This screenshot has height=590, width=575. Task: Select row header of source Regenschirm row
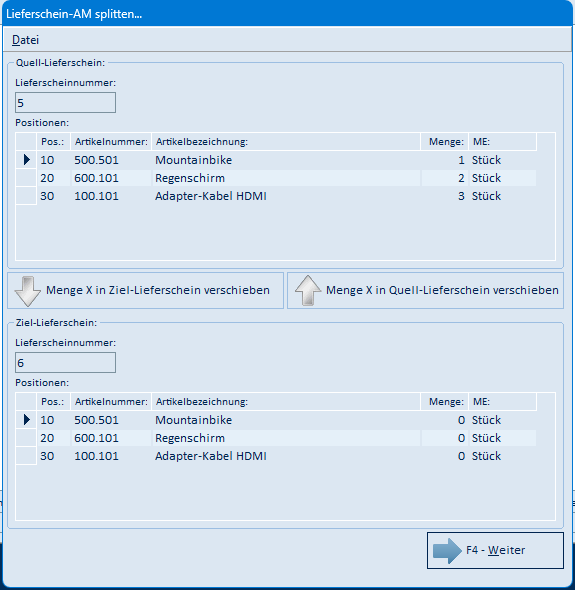click(x=26, y=178)
